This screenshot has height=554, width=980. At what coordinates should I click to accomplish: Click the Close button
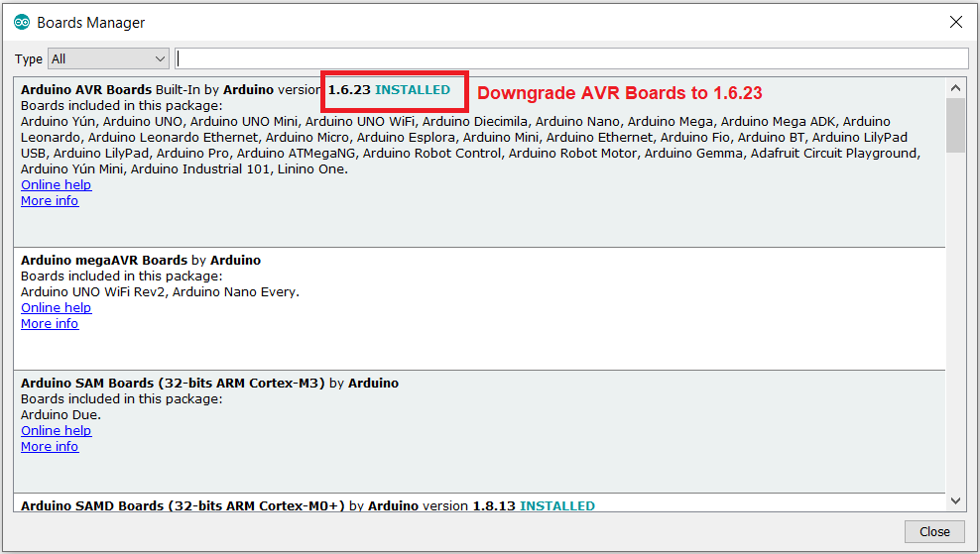[934, 531]
